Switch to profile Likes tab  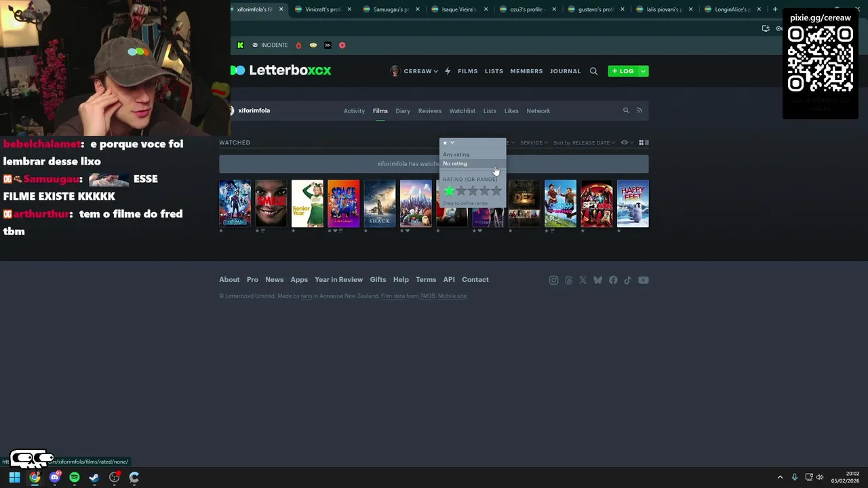(511, 111)
